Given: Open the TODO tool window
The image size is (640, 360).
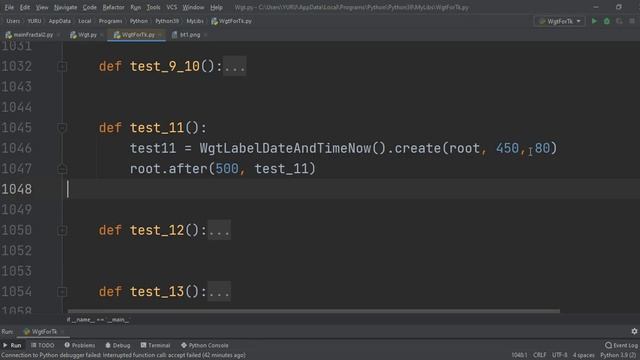Looking at the screenshot, I should 42,345.
